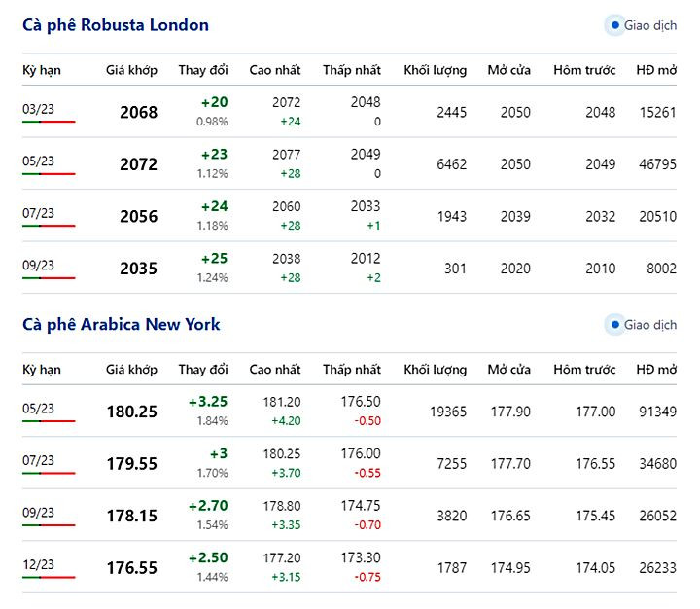Click Robusta table HĐ mở column header

(x=656, y=70)
